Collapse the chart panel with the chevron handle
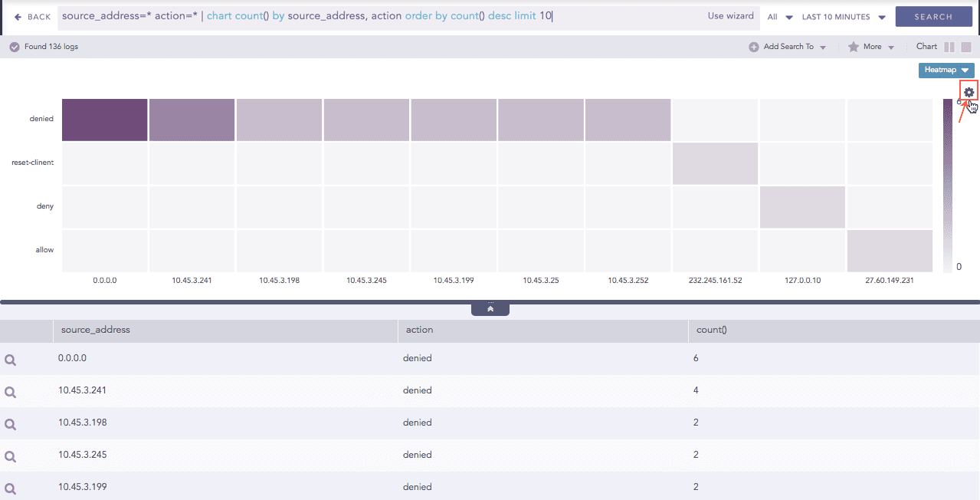This screenshot has height=500, width=980. pos(490,309)
